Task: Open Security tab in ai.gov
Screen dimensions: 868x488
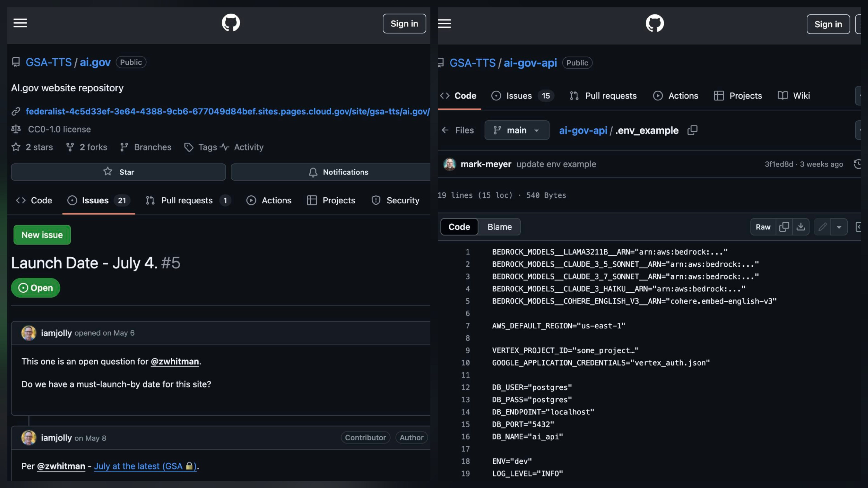Action: click(x=395, y=200)
